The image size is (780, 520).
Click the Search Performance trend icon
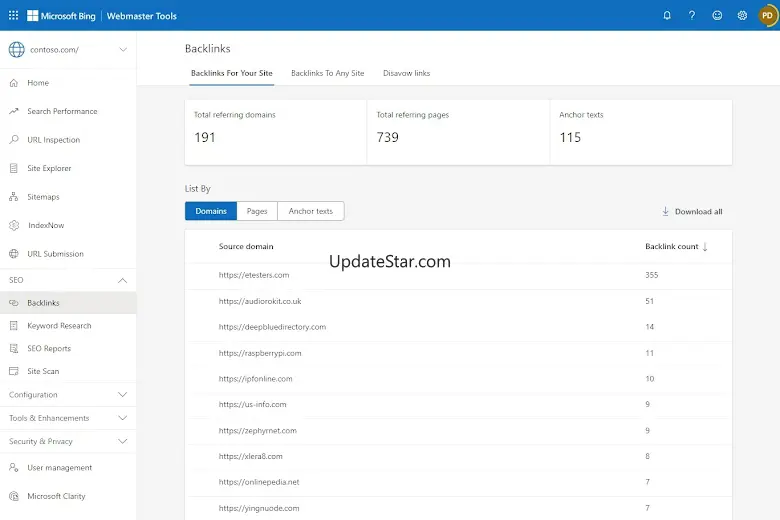(x=14, y=111)
